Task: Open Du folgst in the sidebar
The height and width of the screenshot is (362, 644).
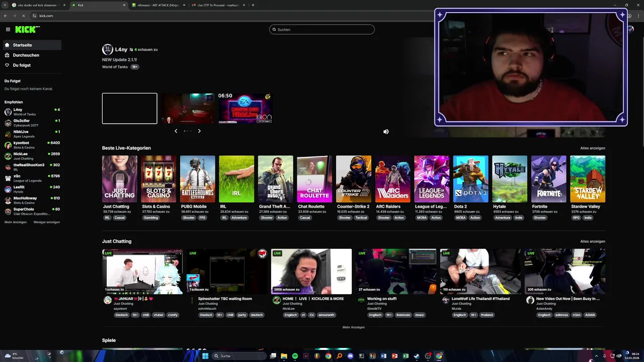Action: pos(32,65)
